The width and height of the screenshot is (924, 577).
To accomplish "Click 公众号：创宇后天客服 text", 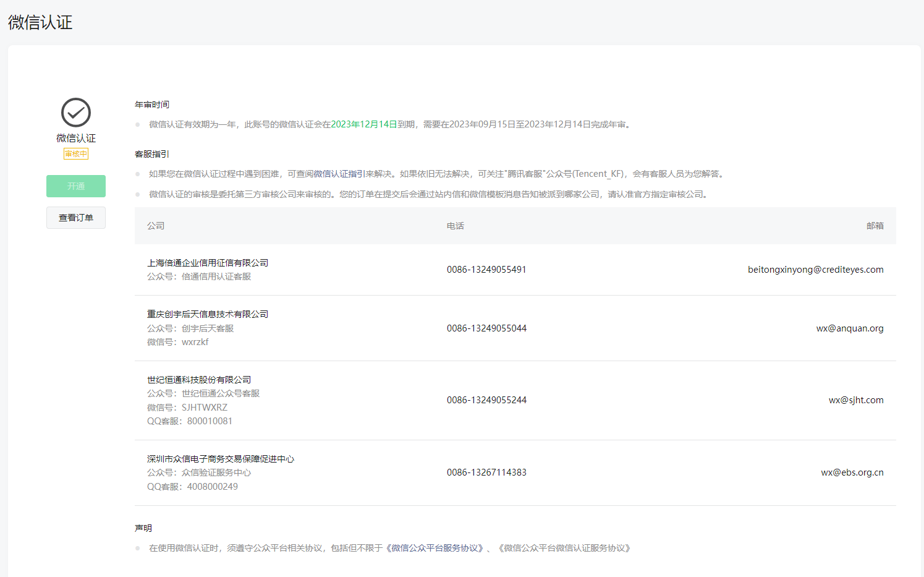I will pos(190,328).
